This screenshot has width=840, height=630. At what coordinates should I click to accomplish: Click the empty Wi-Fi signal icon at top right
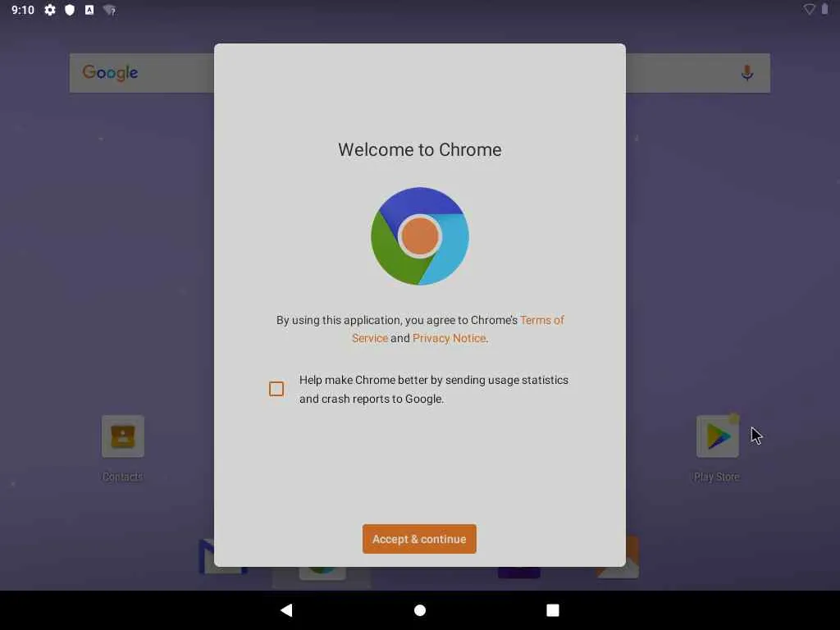click(809, 9)
